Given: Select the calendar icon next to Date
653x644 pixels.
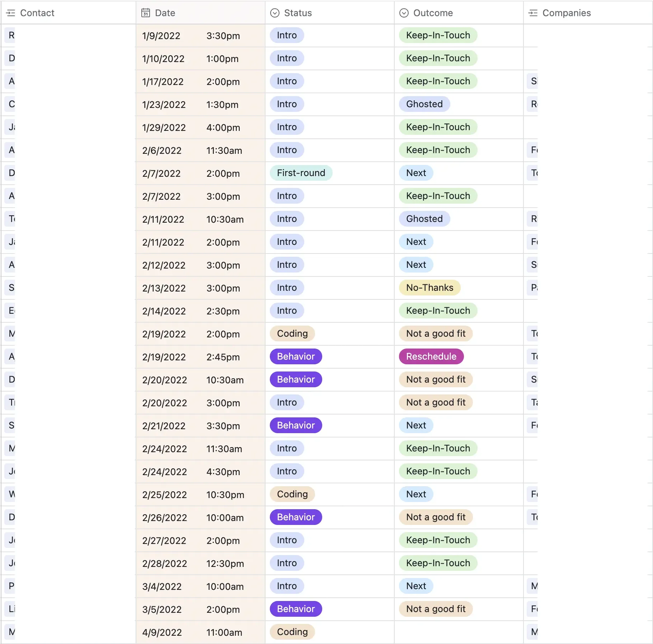Looking at the screenshot, I should click(145, 13).
